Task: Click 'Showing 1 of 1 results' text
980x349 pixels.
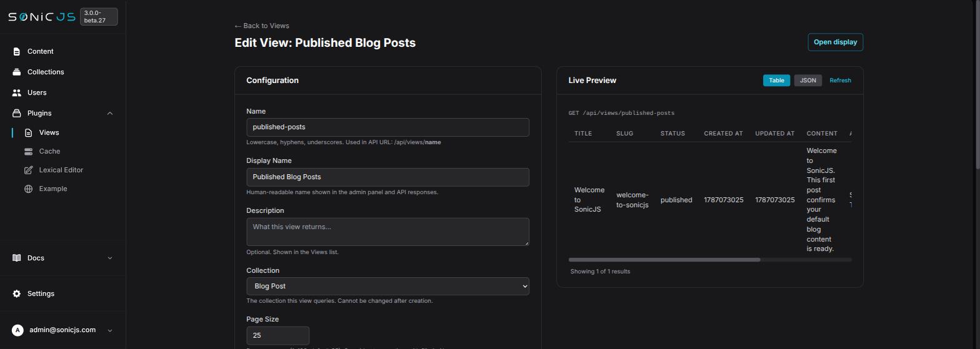Action: 600,272
